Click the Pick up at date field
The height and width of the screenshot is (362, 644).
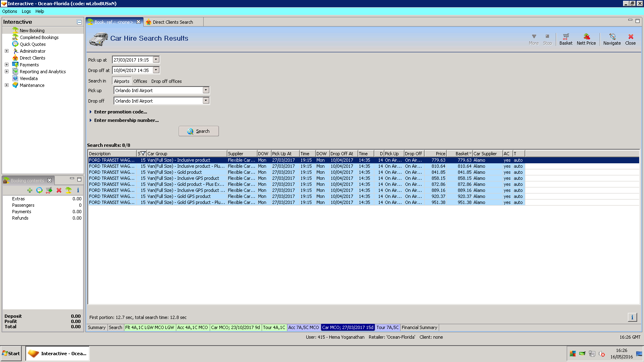(132, 60)
